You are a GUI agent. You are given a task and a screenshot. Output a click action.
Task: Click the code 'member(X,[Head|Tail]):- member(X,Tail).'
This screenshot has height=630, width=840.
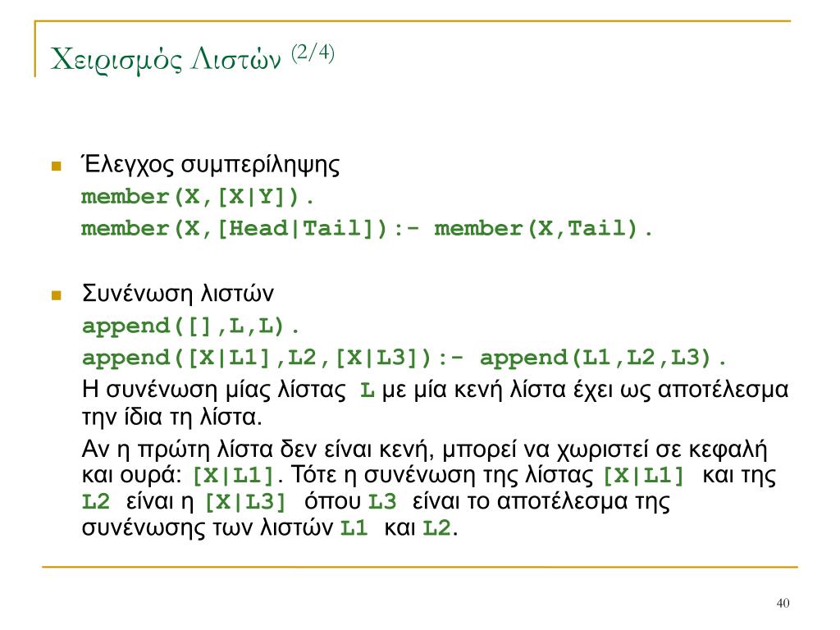click(367, 229)
